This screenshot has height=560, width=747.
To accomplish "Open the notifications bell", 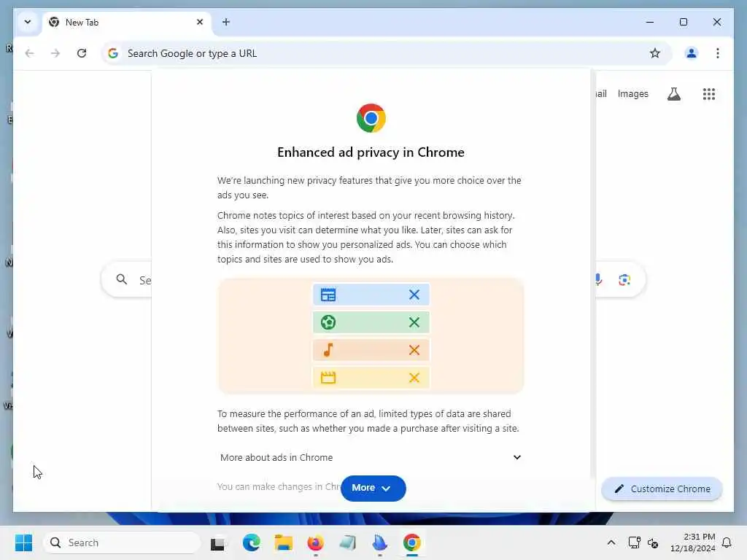I will (x=727, y=542).
